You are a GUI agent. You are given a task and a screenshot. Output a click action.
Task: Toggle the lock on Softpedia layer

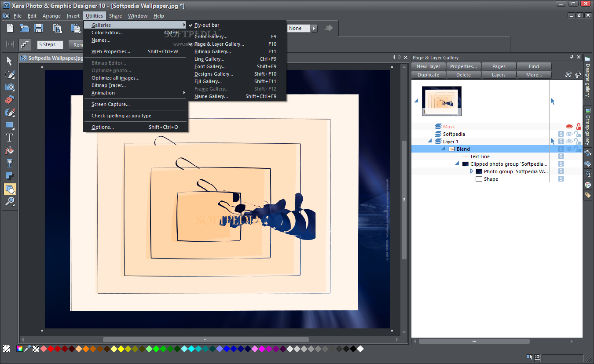point(577,134)
